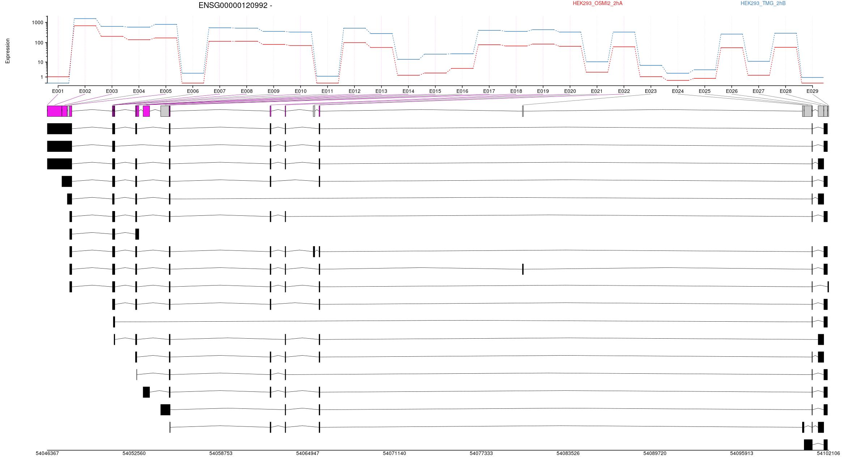Screen dimensions: 868x459
Task: Click genomic coordinate 54058753
Action: [x=221, y=453]
